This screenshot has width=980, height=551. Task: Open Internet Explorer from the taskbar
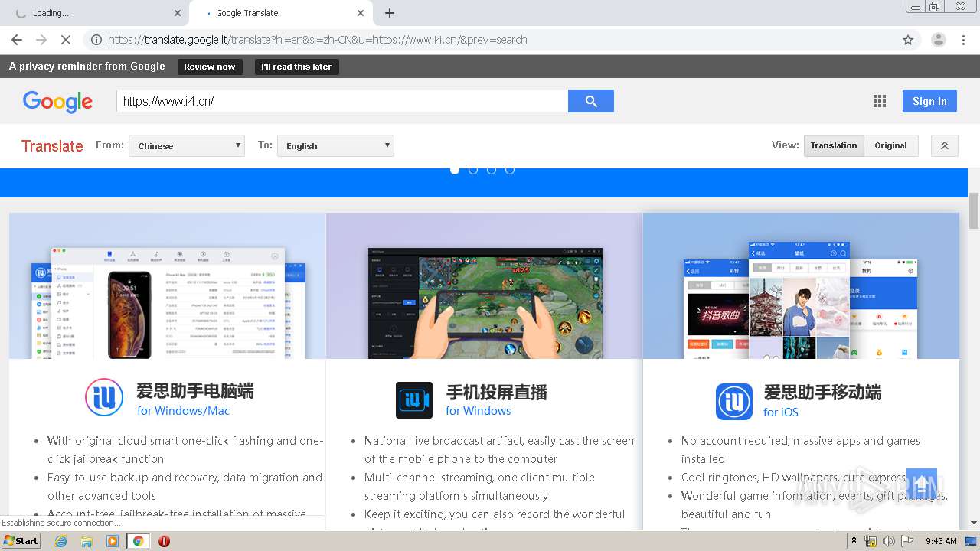click(61, 541)
